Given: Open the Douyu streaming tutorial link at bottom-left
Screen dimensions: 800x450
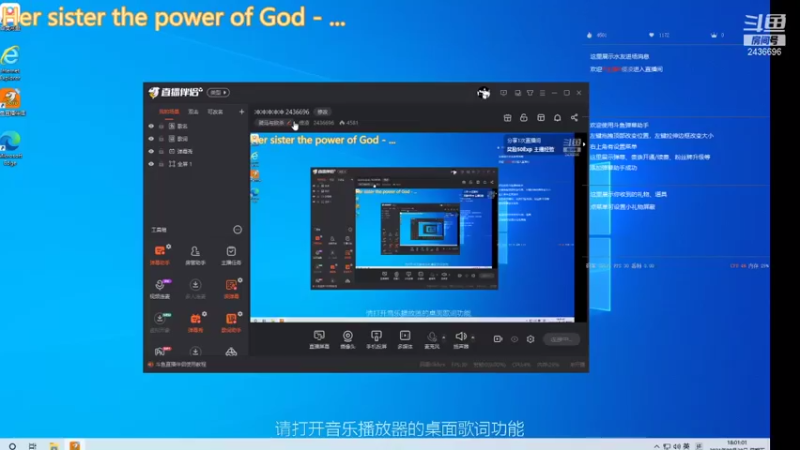Looking at the screenshot, I should click(177, 364).
